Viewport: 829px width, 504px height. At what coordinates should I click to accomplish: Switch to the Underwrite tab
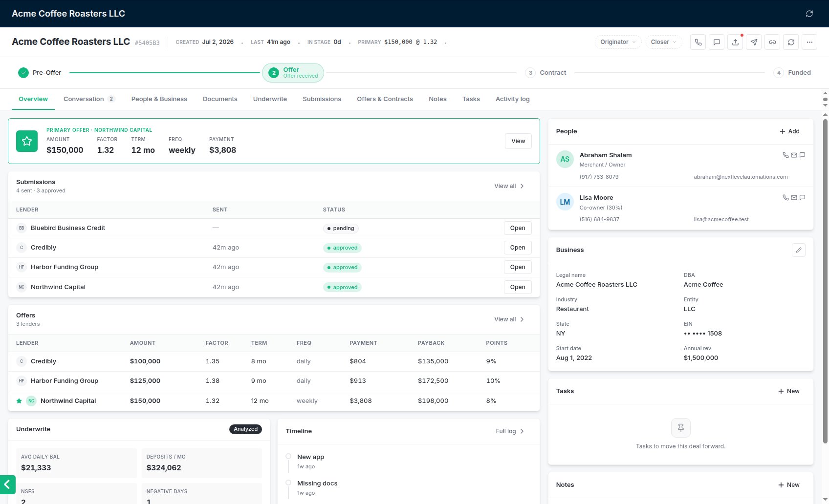tap(270, 99)
